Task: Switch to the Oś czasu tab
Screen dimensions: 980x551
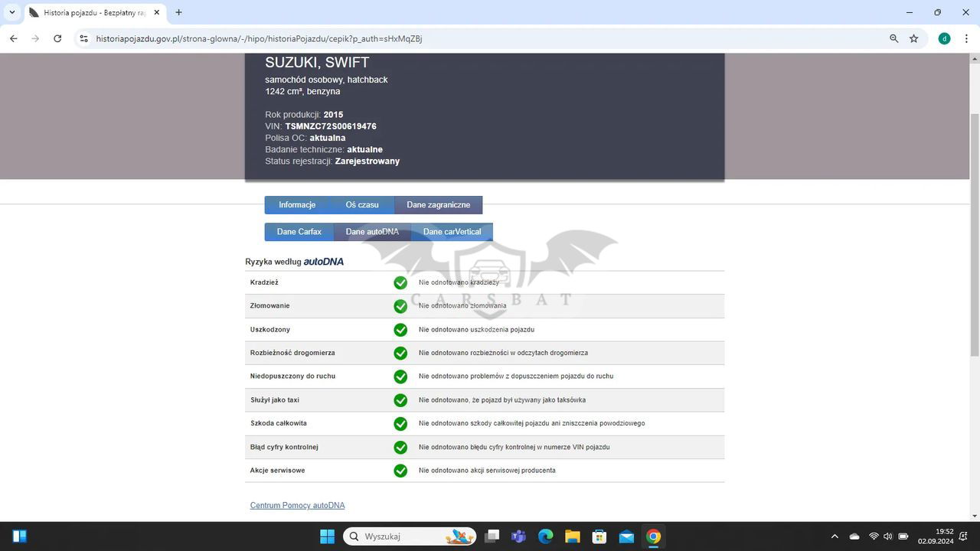Action: (x=361, y=205)
